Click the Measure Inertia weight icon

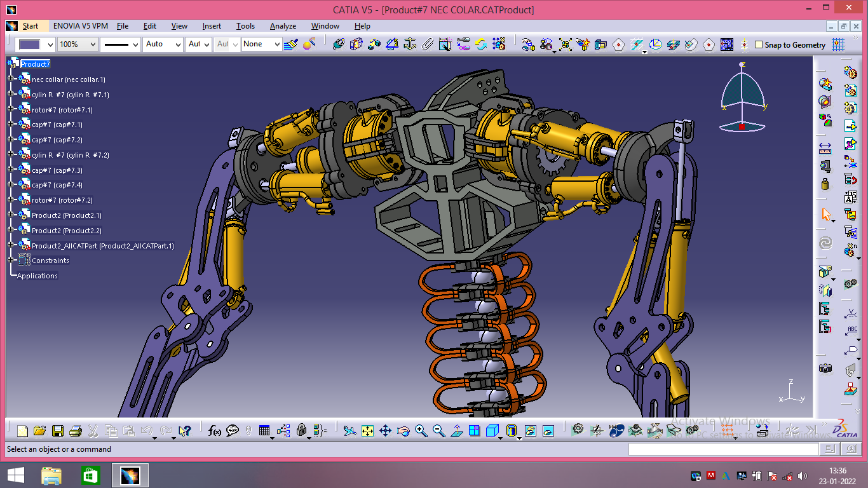click(x=825, y=184)
